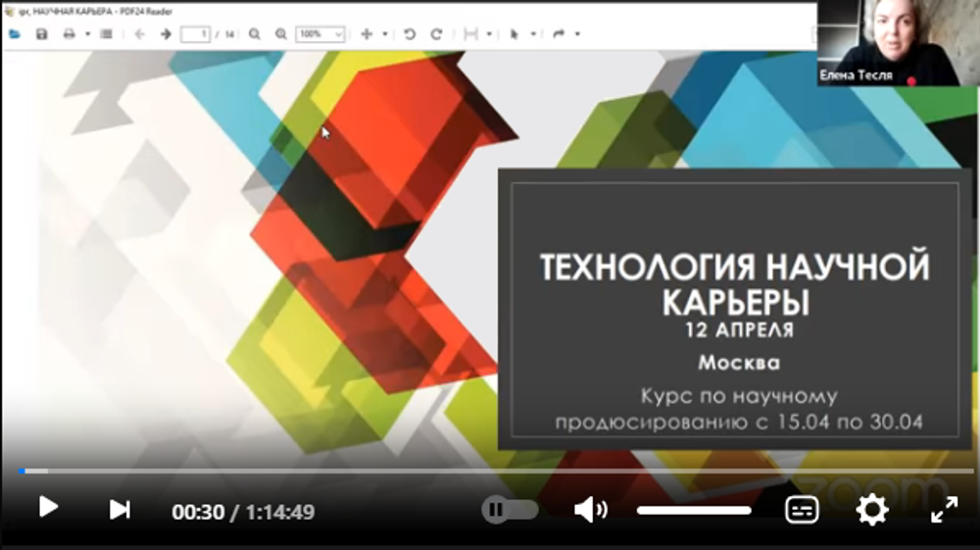Open the video settings gear
Viewport: 980px width, 550px height.
(x=872, y=510)
